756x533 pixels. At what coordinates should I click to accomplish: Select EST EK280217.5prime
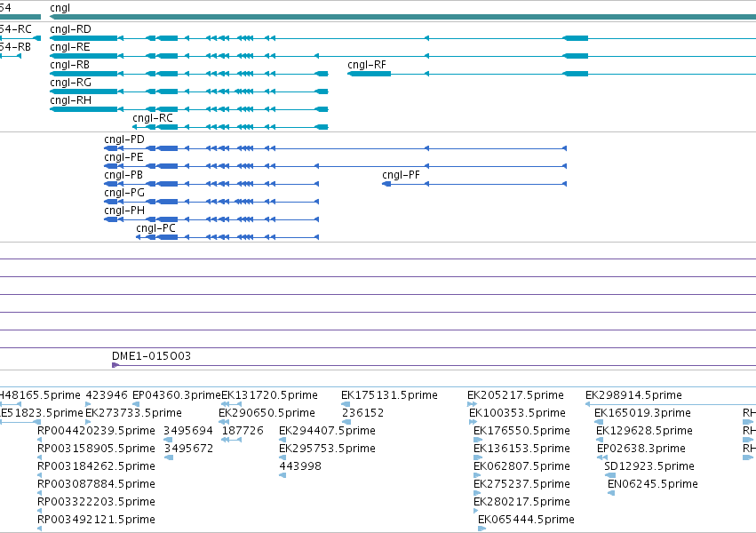pos(521,502)
